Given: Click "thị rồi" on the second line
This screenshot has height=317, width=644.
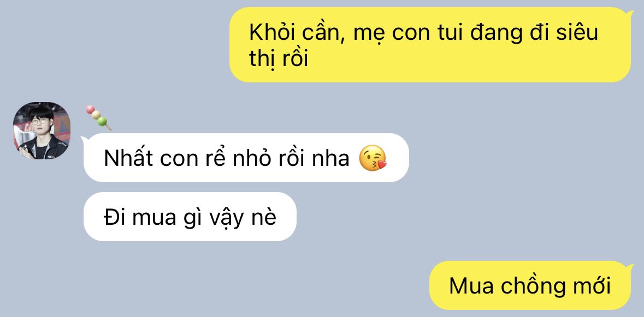Looking at the screenshot, I should 279,59.
